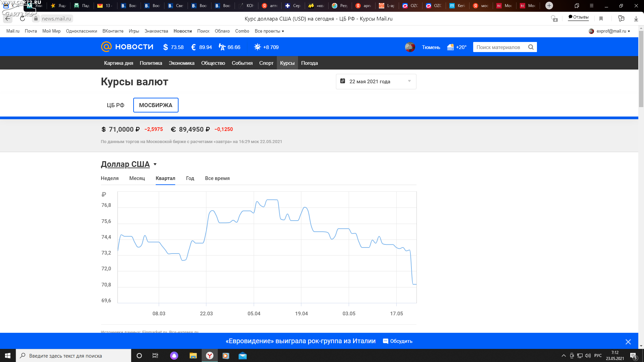644x362 pixels.
Task: Open События section
Action: coord(242,63)
